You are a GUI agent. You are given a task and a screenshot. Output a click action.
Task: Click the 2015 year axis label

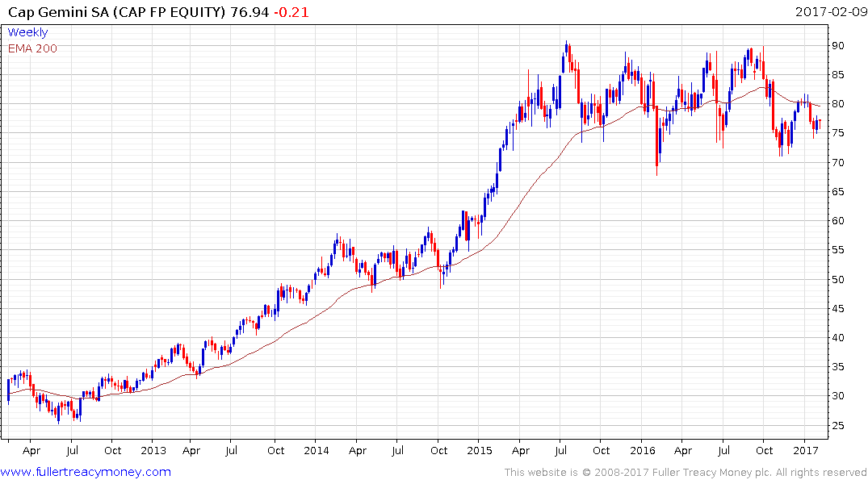pos(480,450)
